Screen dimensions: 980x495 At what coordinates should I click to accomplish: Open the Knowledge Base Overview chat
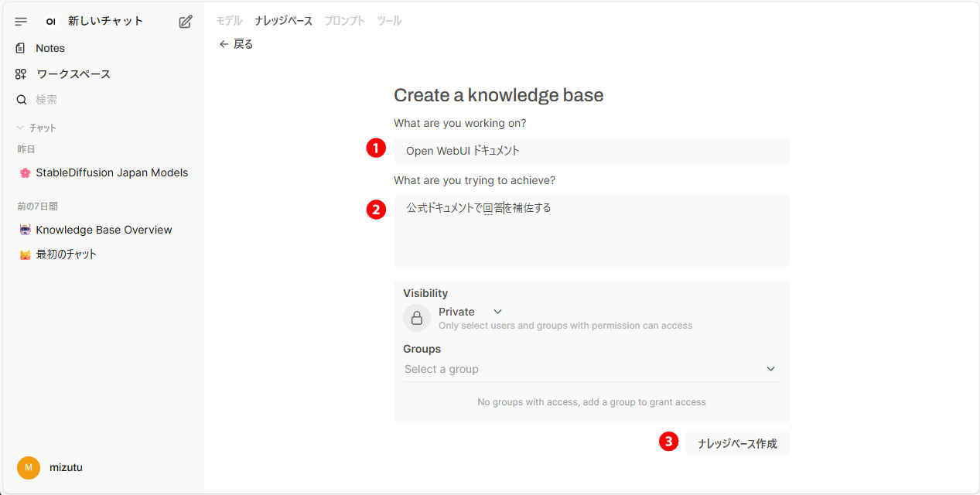click(104, 230)
